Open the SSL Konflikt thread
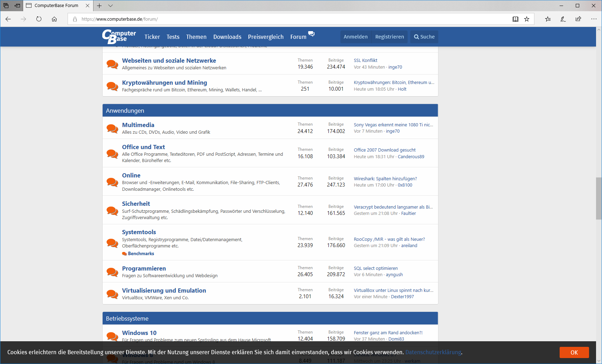The image size is (602, 364). tap(365, 61)
